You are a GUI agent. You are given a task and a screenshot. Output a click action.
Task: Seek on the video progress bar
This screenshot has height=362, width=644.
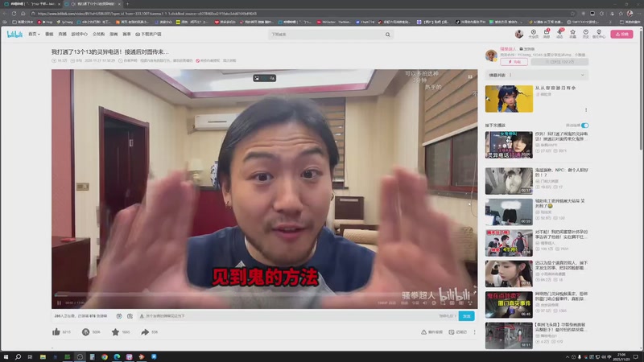tap(264, 295)
